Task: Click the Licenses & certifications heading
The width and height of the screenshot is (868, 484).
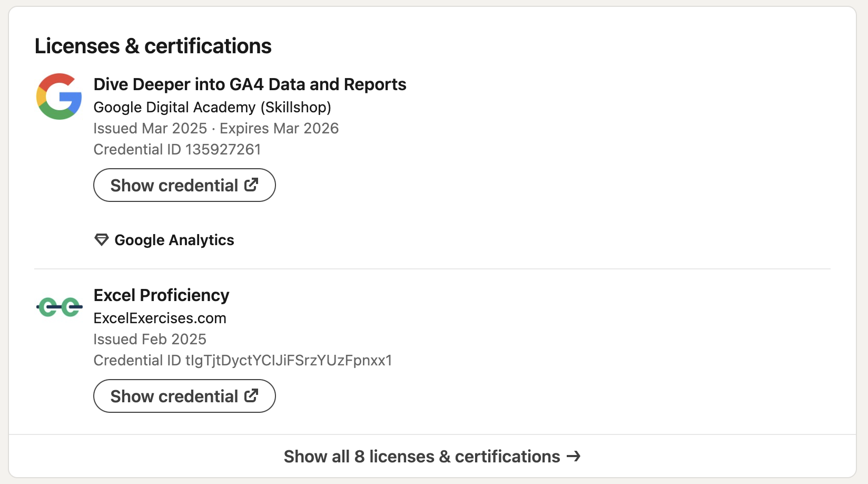Action: tap(153, 46)
